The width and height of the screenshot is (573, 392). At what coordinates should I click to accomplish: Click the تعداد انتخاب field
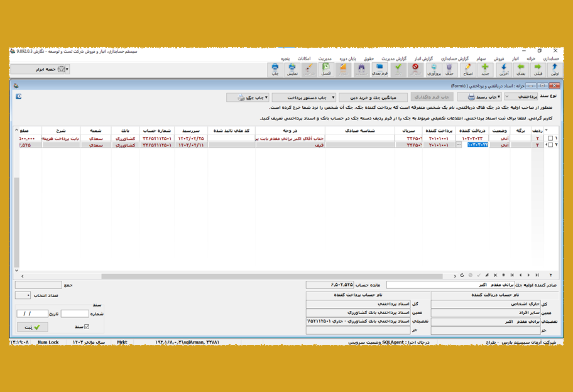(23, 295)
